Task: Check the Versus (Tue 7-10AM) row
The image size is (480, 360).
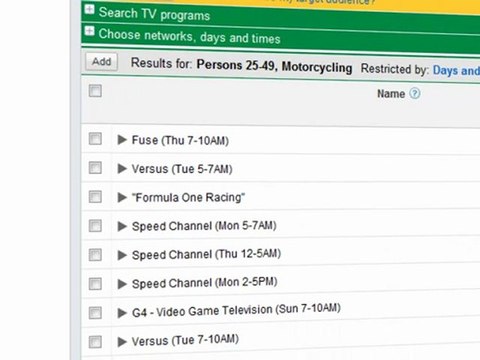Action: click(95, 342)
